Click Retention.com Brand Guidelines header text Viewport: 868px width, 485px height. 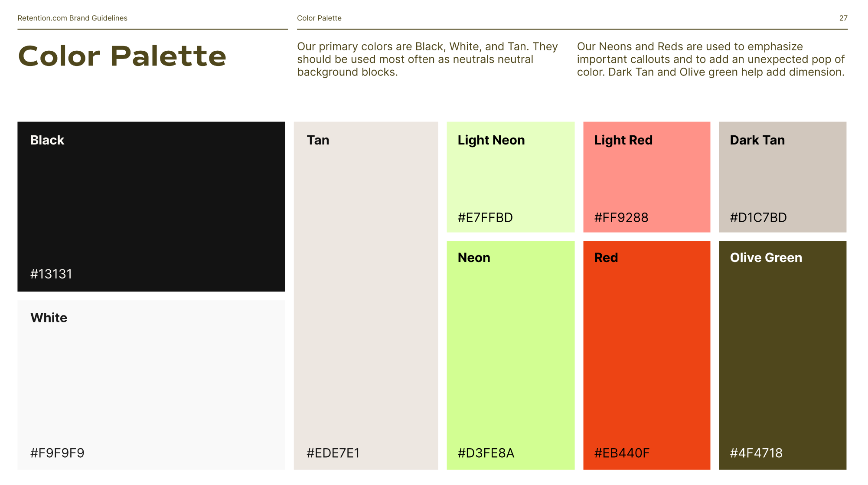72,18
